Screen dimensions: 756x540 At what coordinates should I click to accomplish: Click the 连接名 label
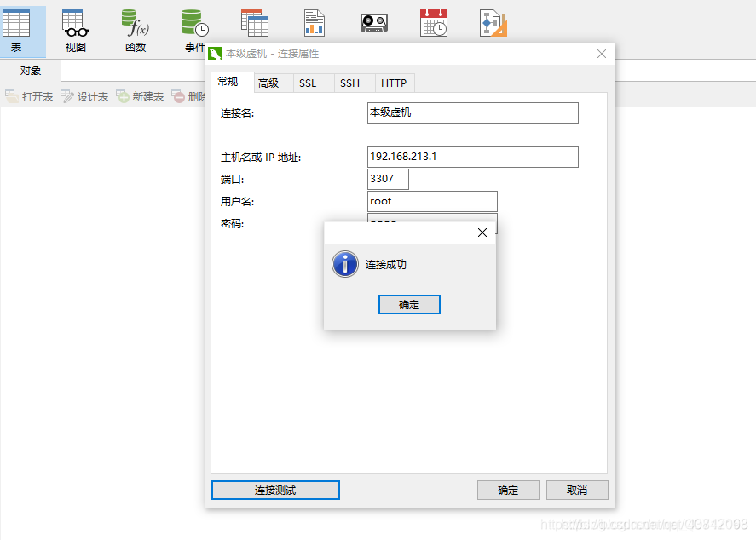(237, 113)
